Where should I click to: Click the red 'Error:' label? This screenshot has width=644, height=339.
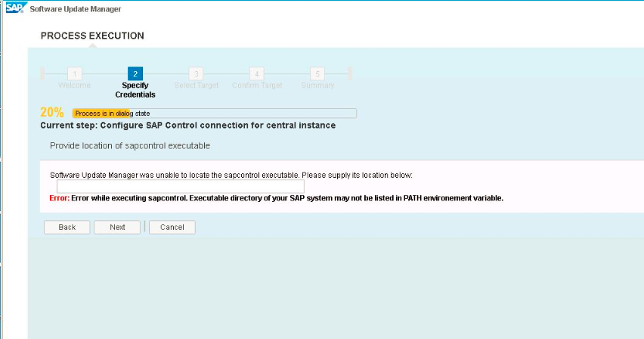(60, 198)
